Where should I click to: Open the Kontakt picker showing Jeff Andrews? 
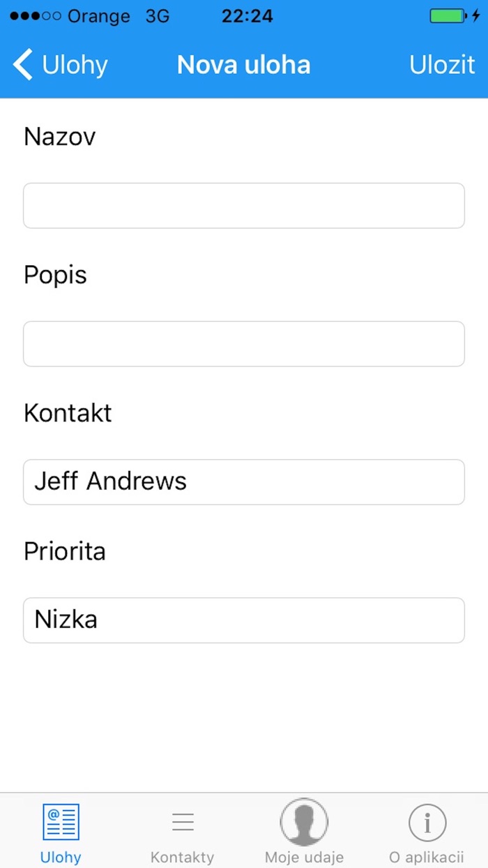[244, 481]
